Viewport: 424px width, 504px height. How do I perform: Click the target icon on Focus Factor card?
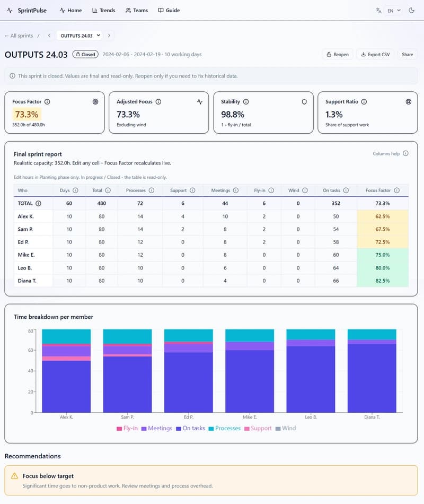95,101
